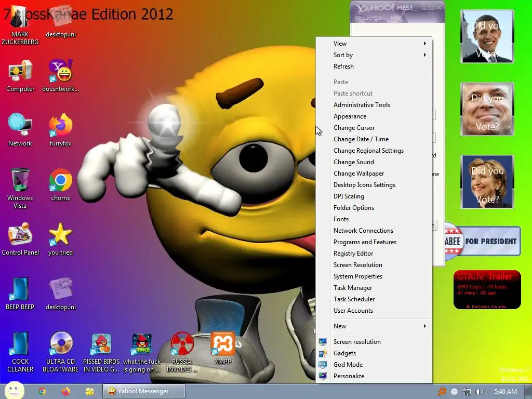The width and height of the screenshot is (532, 399).
Task: Open Network Connections entry
Action: click(374, 230)
